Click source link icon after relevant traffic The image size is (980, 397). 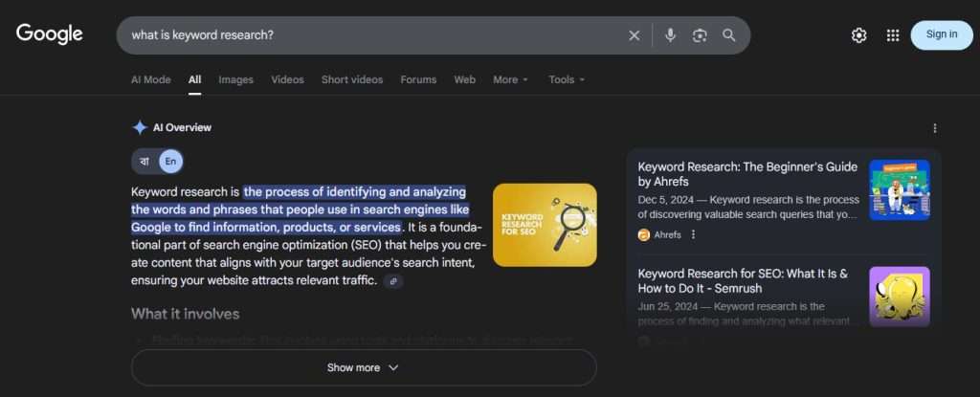(x=393, y=281)
